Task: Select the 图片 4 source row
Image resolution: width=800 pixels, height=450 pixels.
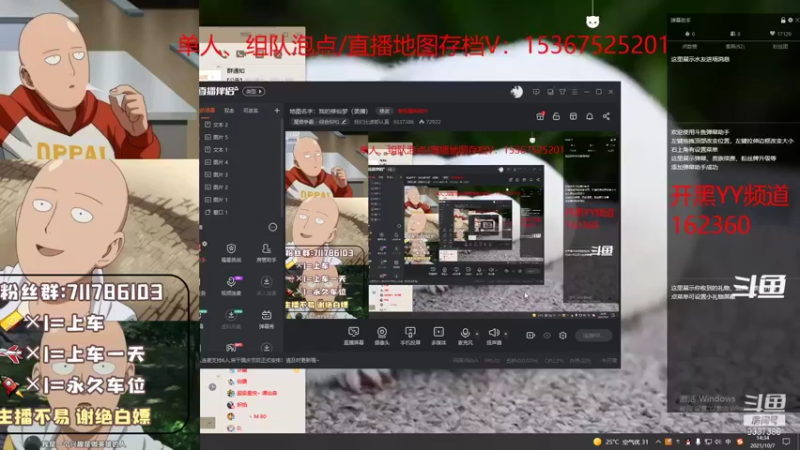Action: tap(240, 162)
